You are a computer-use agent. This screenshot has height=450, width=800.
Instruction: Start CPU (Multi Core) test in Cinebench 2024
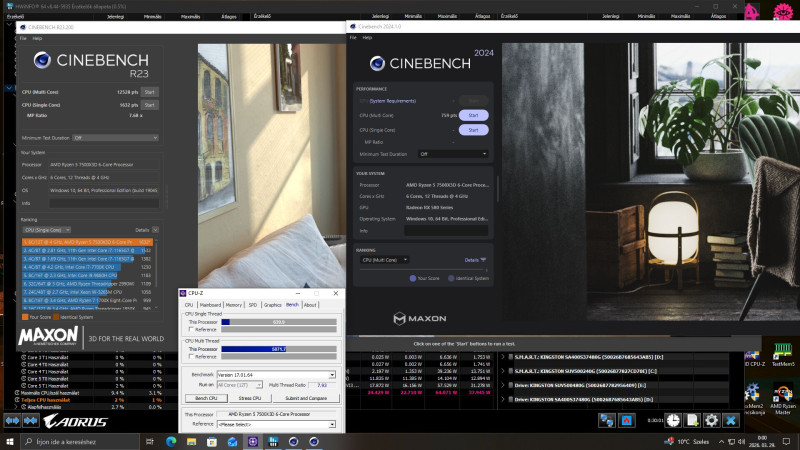click(473, 115)
